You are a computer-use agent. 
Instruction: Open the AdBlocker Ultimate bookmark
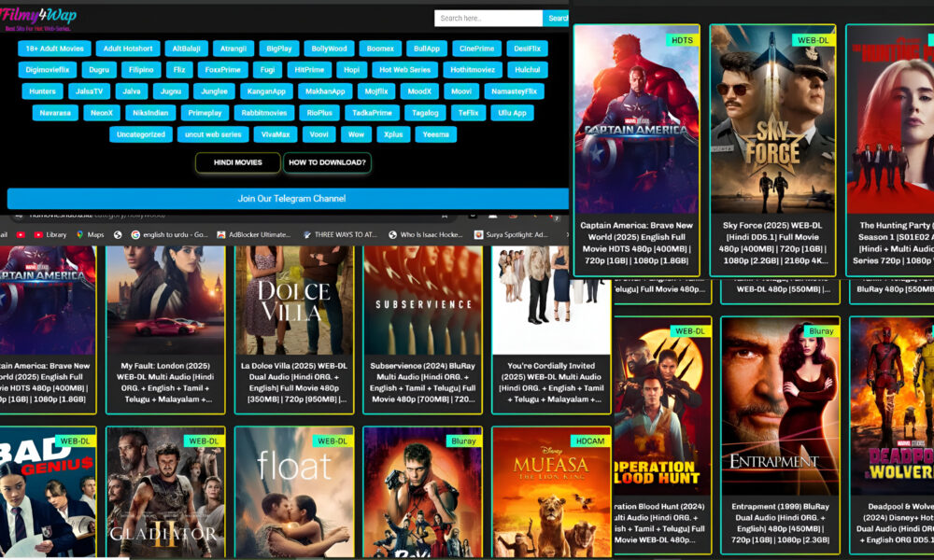tap(254, 235)
